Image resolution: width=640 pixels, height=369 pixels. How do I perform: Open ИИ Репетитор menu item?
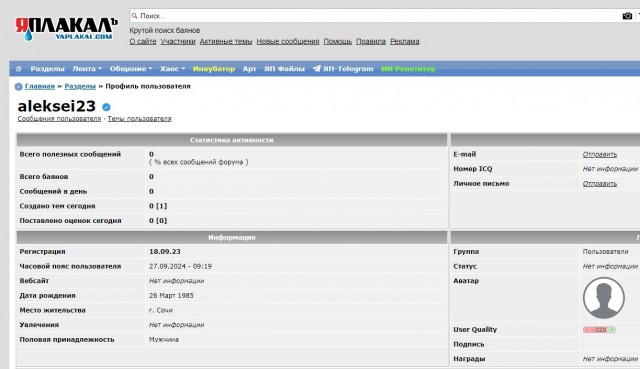(408, 69)
